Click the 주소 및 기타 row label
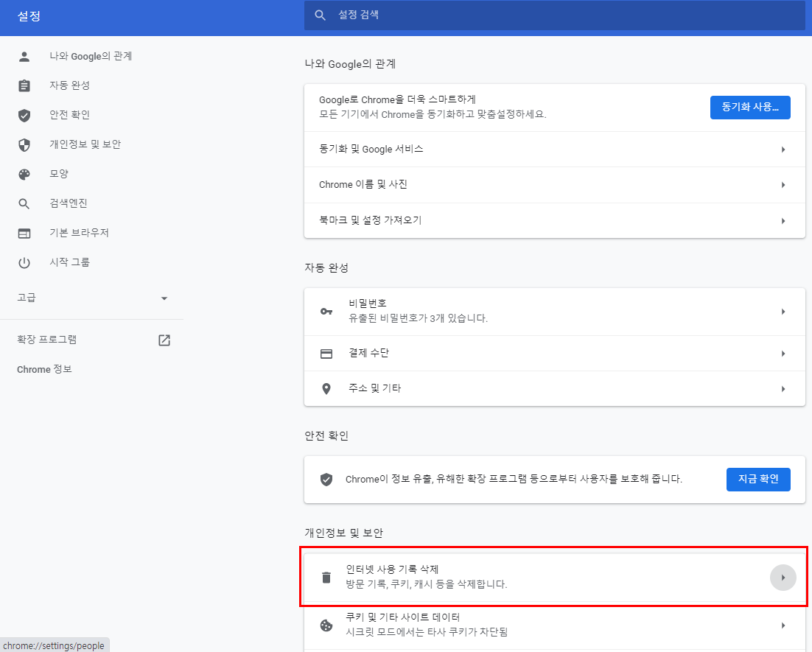 coord(375,388)
